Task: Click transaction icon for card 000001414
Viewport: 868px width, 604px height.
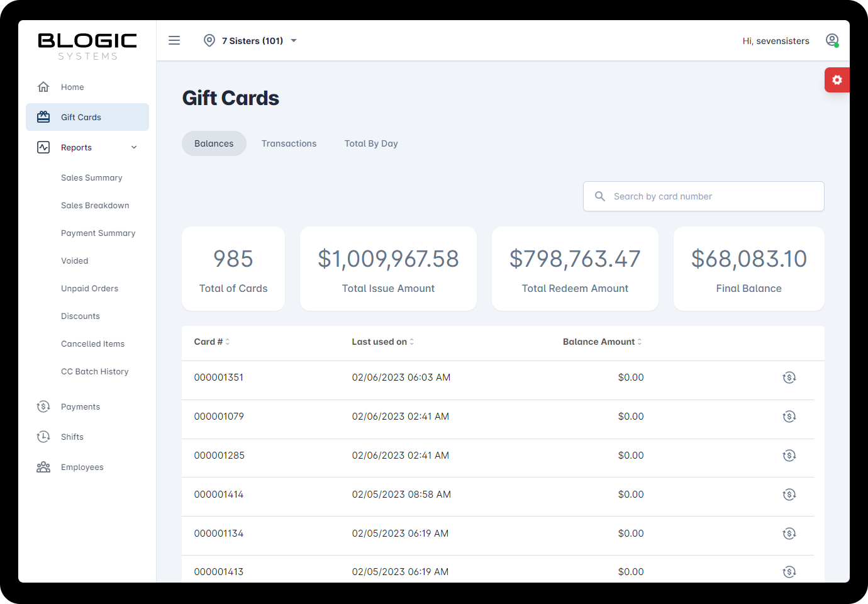Action: [x=789, y=495]
